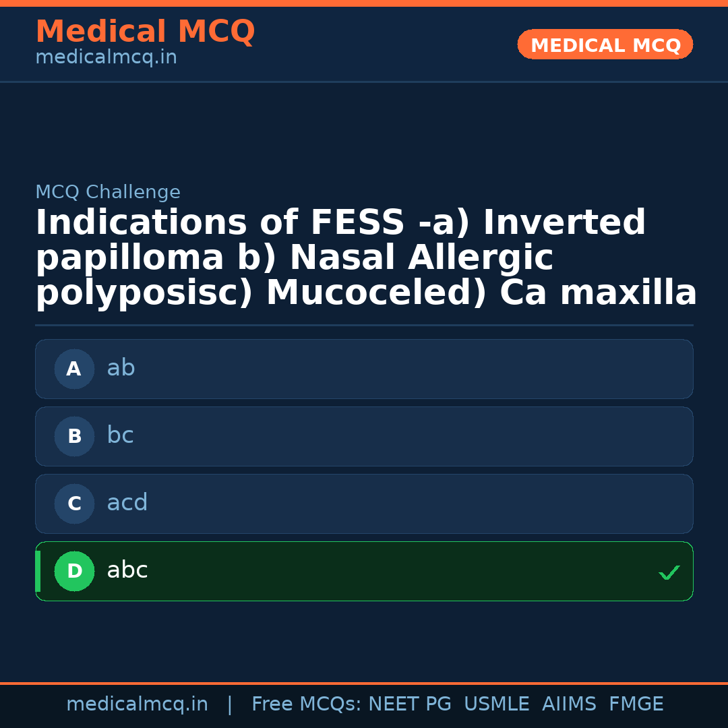Click "USMLE" in the footer
This screenshot has width=728, height=728.
point(496,704)
